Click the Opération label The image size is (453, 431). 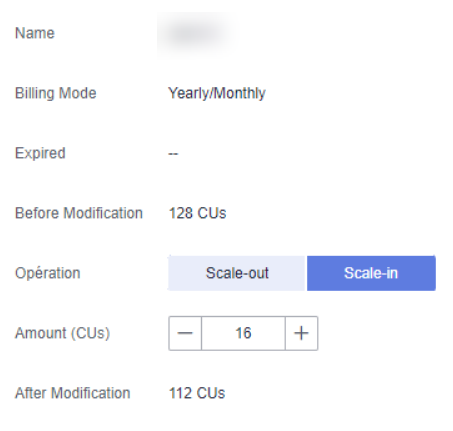(48, 273)
